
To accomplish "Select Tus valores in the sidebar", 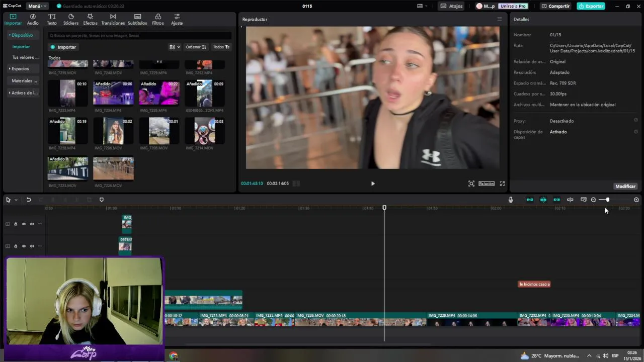I will (x=25, y=57).
